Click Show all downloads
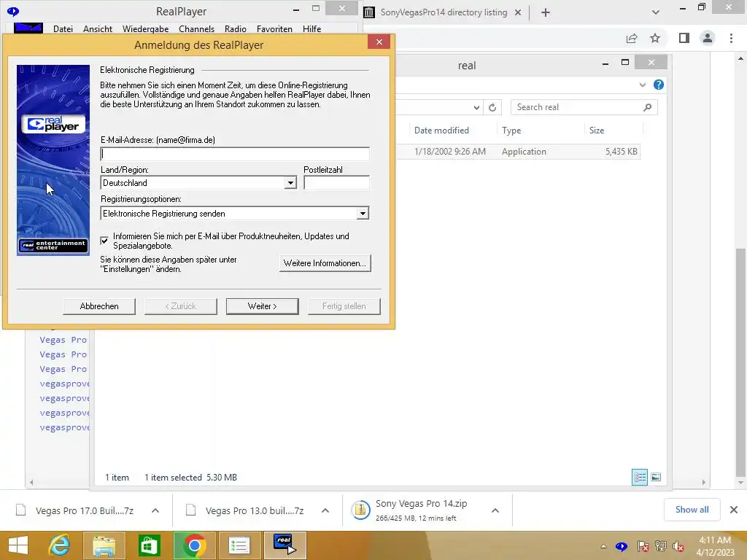This screenshot has height=560, width=747. (x=692, y=510)
